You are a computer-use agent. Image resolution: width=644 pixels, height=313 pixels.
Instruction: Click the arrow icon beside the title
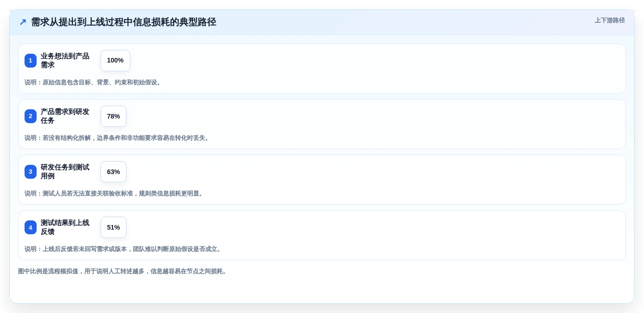point(23,22)
